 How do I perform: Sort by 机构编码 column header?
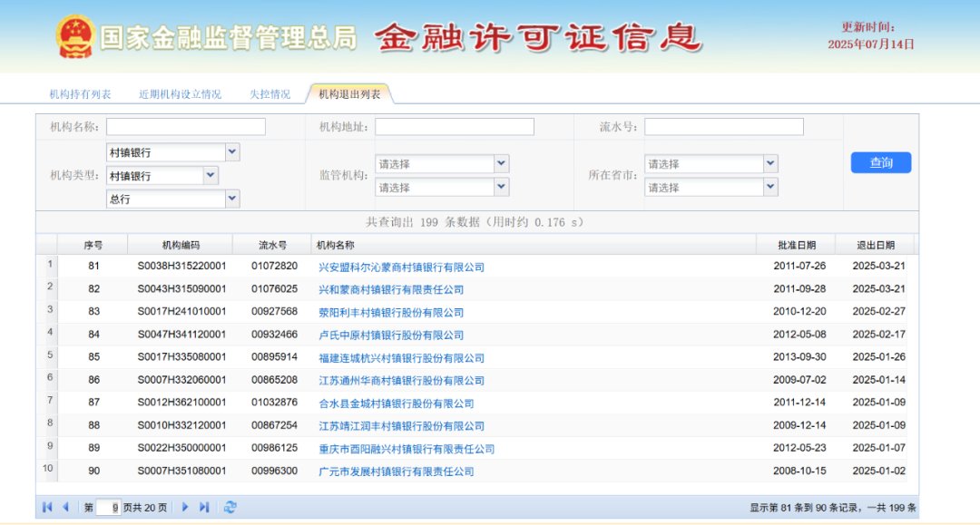pyautogui.click(x=181, y=246)
